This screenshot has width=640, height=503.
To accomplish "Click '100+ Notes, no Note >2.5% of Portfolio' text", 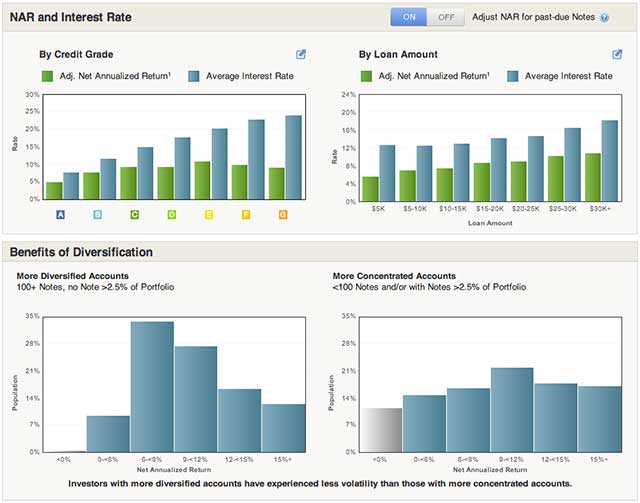I will [96, 287].
